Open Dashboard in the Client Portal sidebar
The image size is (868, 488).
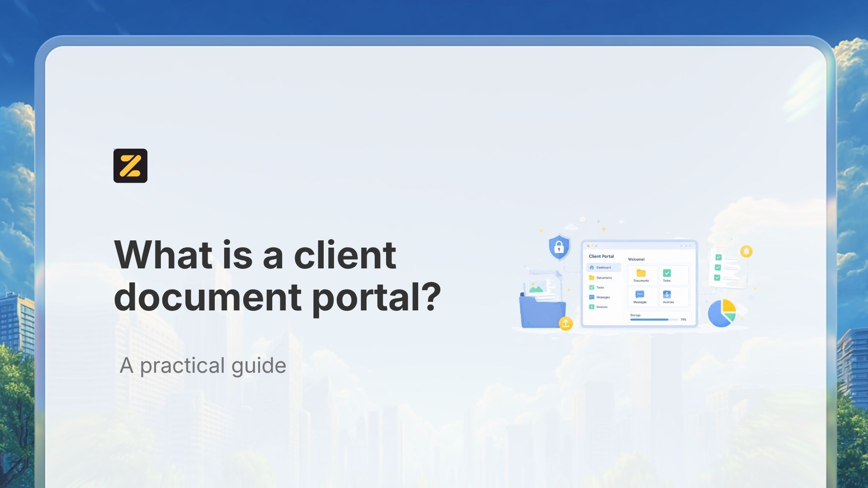(604, 267)
